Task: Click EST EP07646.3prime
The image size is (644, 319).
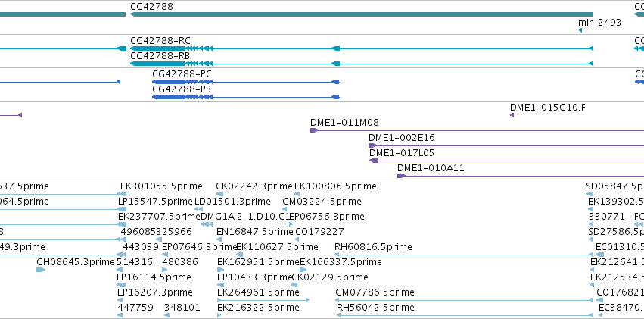Action: [x=200, y=247]
